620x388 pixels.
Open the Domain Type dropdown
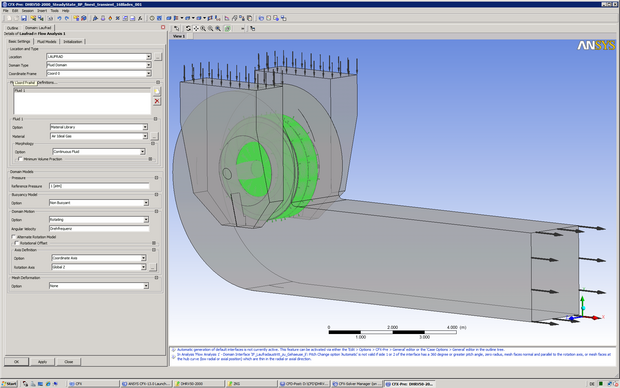click(98, 65)
